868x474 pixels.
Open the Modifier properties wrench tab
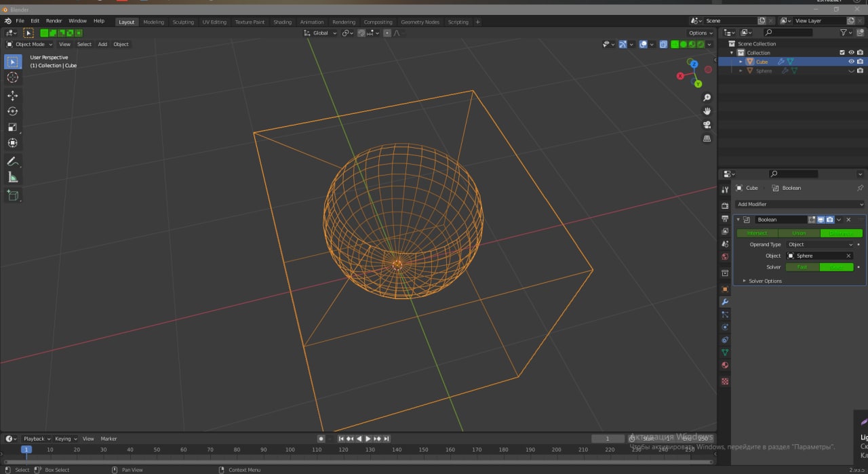725,302
